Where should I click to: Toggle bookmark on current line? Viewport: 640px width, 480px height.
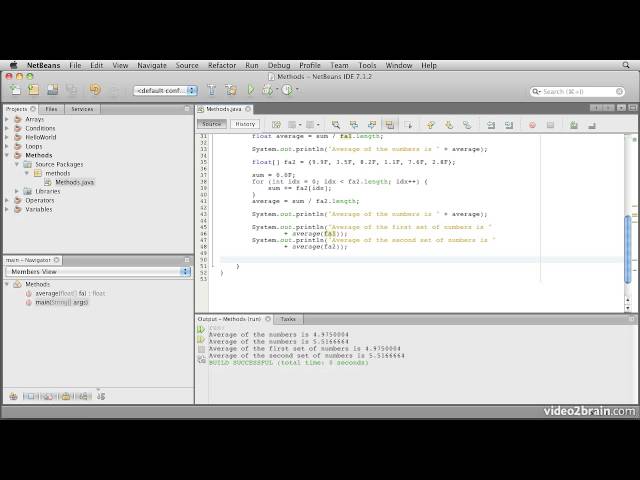click(x=467, y=124)
